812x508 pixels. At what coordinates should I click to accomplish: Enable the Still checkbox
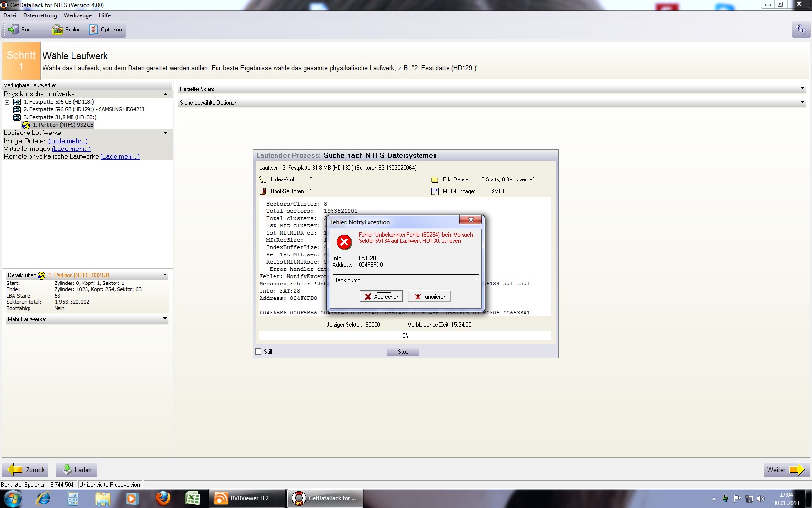[258, 352]
